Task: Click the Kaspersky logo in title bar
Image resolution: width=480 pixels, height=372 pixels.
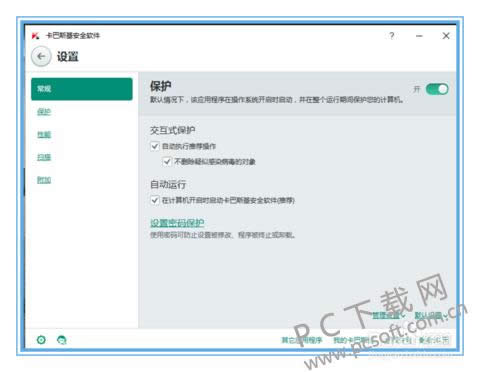Action: pos(35,36)
